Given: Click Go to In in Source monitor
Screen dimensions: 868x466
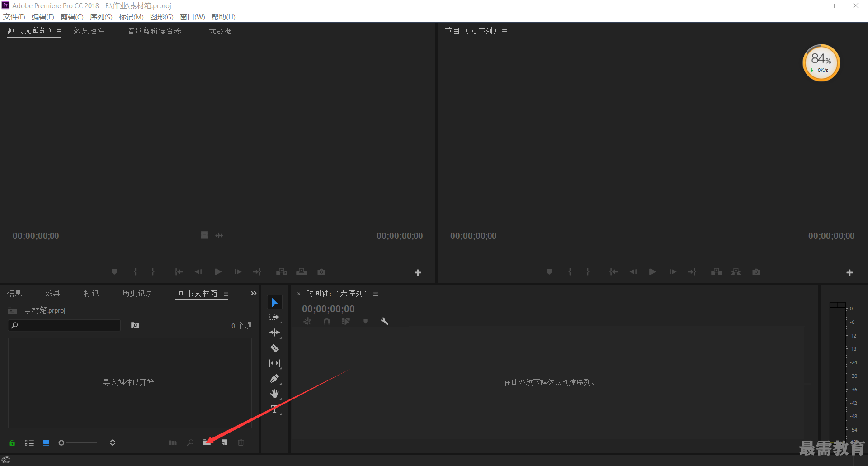Looking at the screenshot, I should [179, 272].
